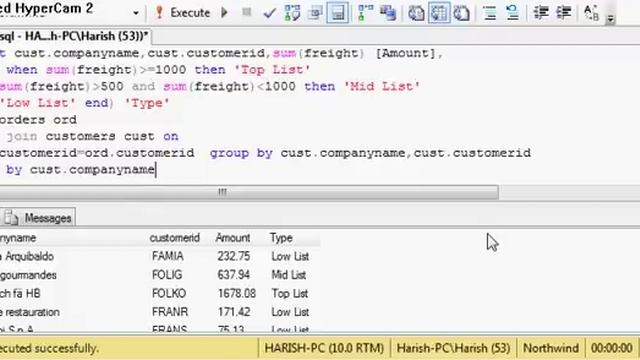Place cursor at end of cust.companyname order line
640x360 pixels.
pos(156,169)
